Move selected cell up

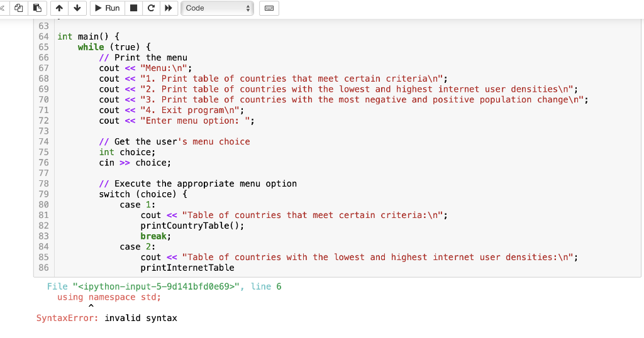click(x=59, y=8)
